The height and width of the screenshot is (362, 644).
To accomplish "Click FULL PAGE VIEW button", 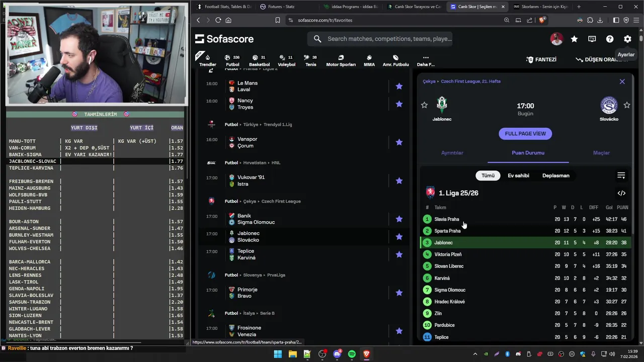I will 525,134.
